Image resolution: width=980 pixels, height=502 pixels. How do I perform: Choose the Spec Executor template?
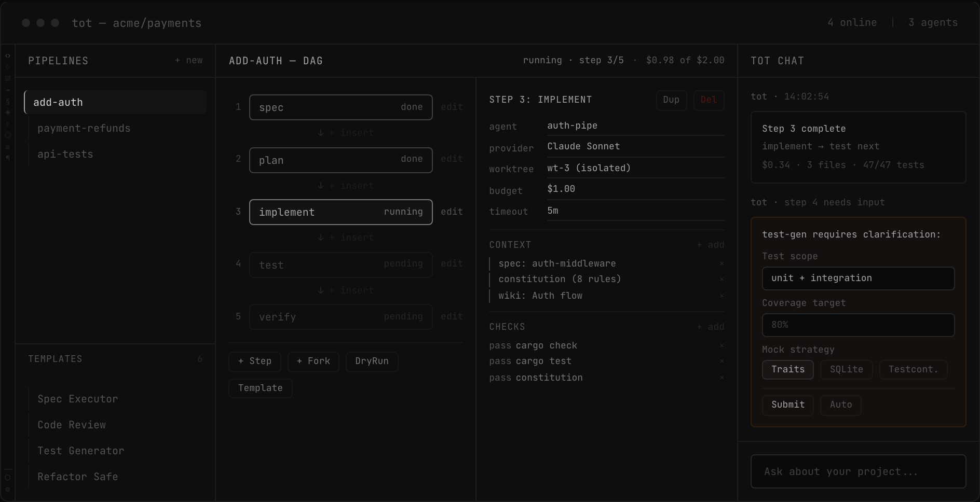pos(117,399)
